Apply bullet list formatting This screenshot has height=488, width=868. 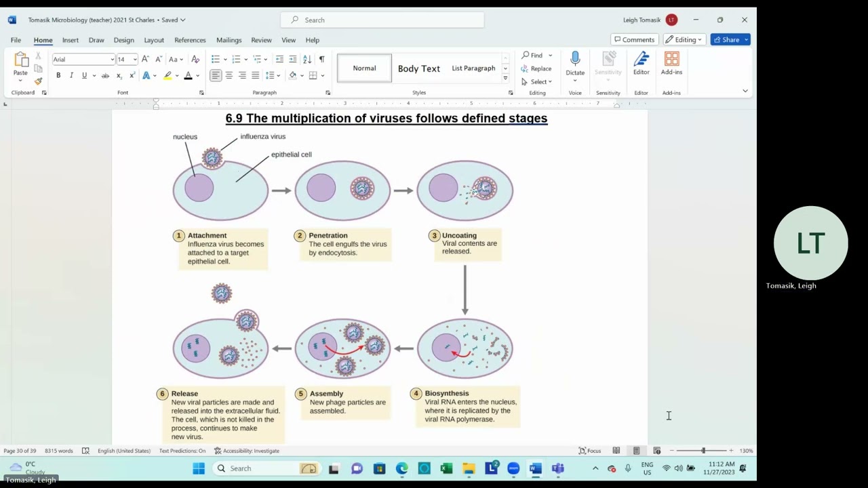coord(216,59)
